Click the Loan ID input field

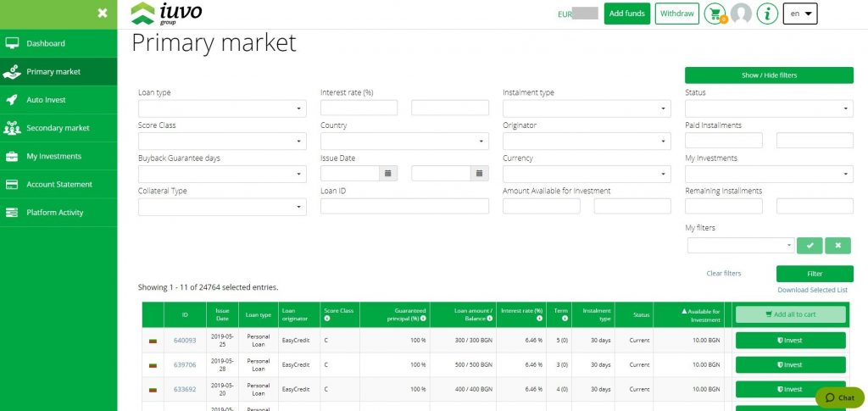coord(404,206)
